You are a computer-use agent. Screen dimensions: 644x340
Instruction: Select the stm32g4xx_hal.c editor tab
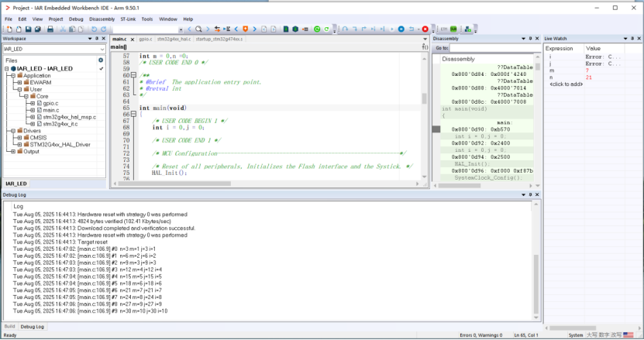(x=174, y=39)
